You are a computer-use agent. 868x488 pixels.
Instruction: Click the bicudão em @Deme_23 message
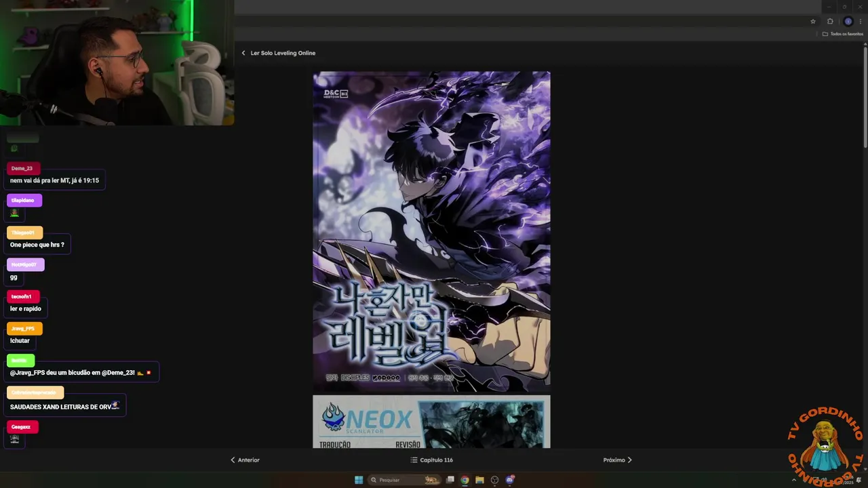pyautogui.click(x=81, y=373)
